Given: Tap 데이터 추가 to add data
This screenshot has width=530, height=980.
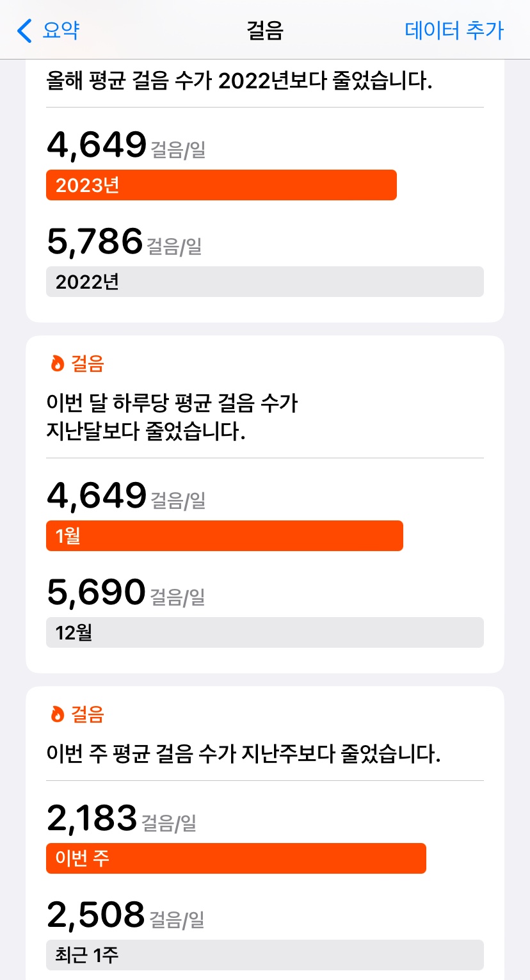Looking at the screenshot, I should tap(454, 31).
